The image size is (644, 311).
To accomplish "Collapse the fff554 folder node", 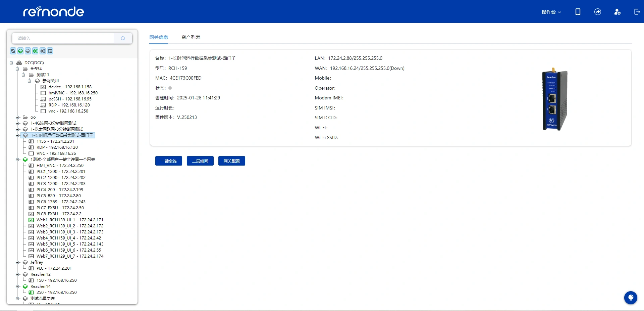I will (17, 69).
